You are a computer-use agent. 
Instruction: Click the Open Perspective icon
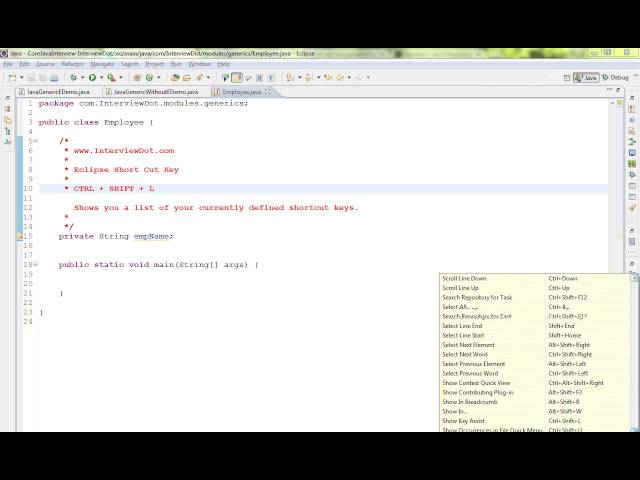point(567,78)
